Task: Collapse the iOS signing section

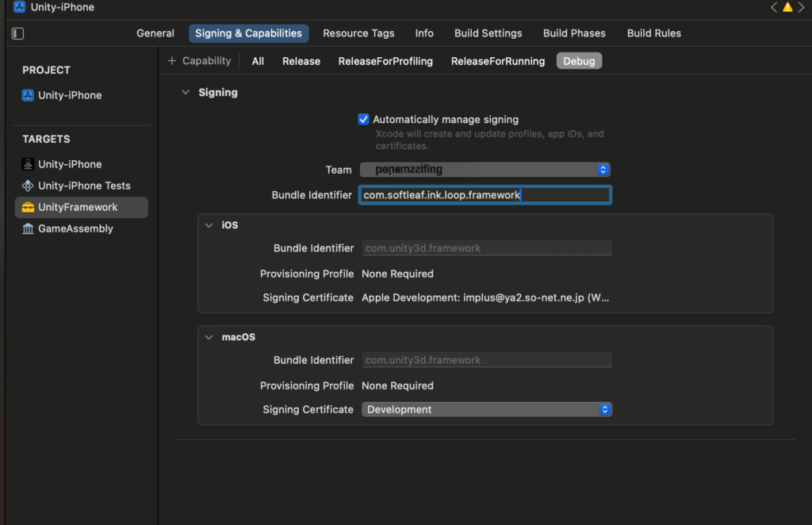Action: 209,225
